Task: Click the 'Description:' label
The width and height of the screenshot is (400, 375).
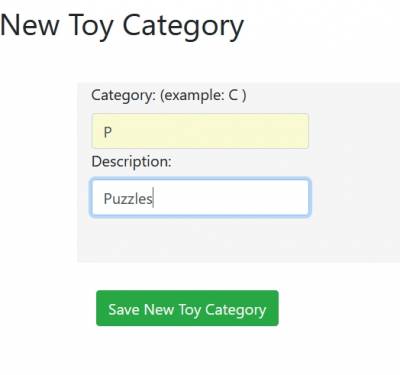Action: click(131, 162)
